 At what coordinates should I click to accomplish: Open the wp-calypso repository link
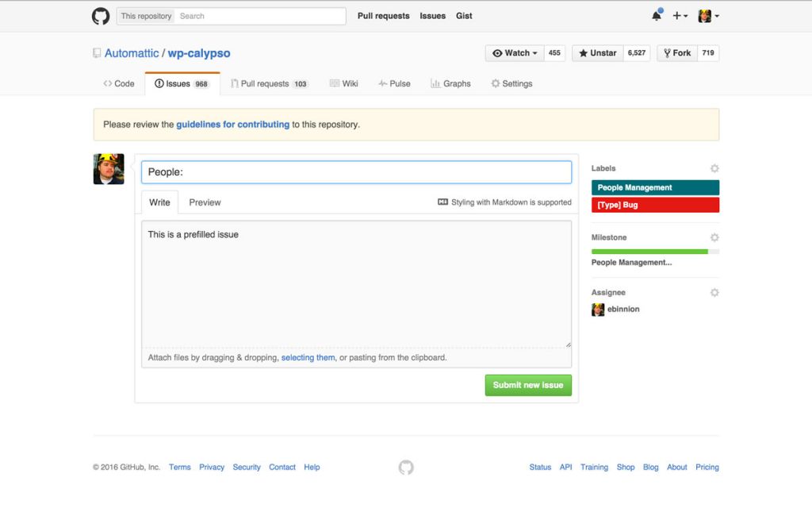(199, 53)
